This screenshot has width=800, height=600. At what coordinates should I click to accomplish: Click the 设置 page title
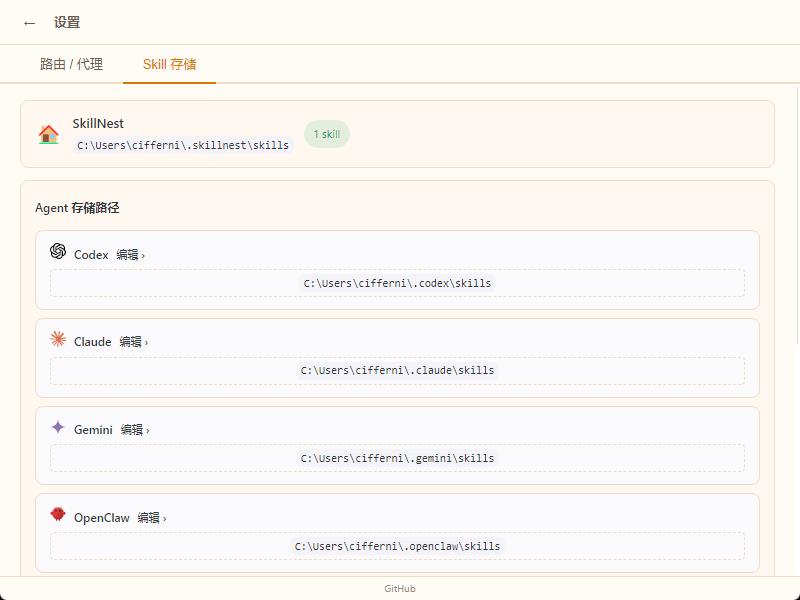(x=67, y=22)
